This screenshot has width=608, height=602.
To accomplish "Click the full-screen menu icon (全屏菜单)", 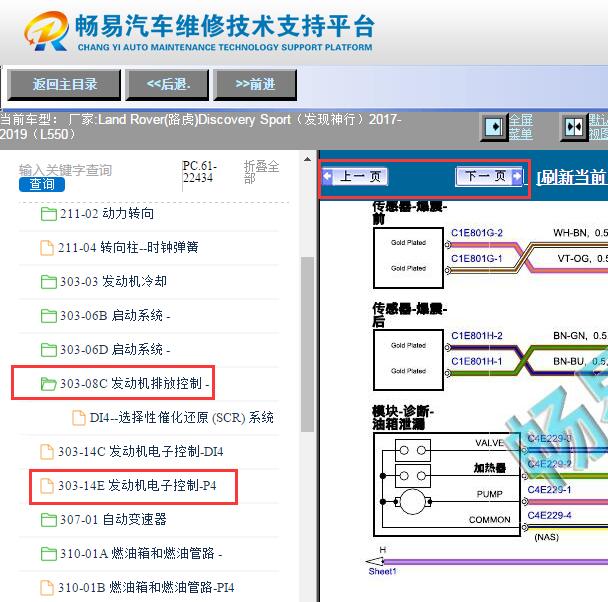I will click(494, 127).
